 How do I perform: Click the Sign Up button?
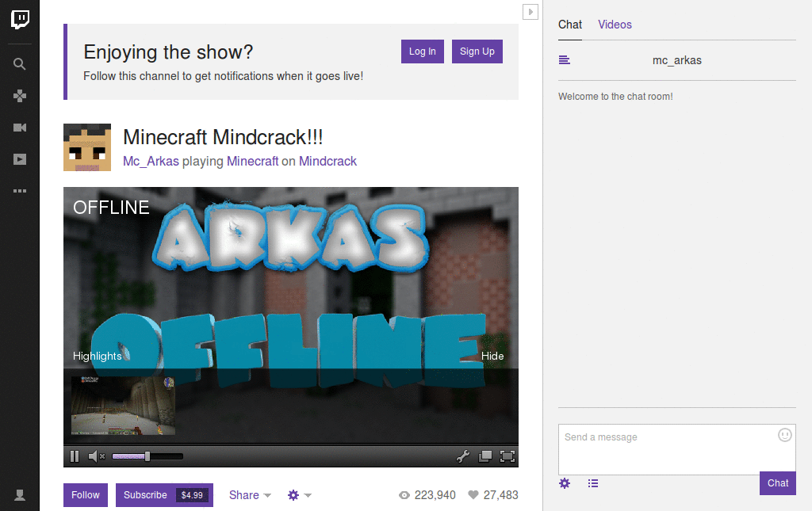pyautogui.click(x=477, y=51)
